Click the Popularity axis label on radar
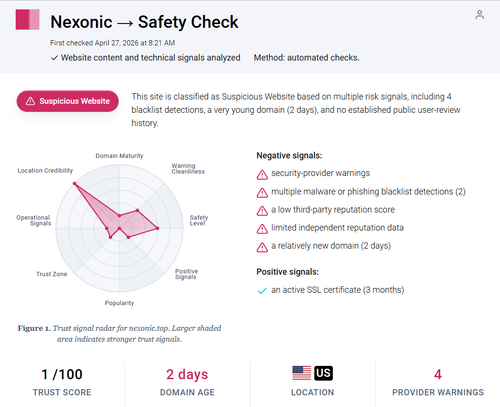This screenshot has height=407, width=500. 119,303
